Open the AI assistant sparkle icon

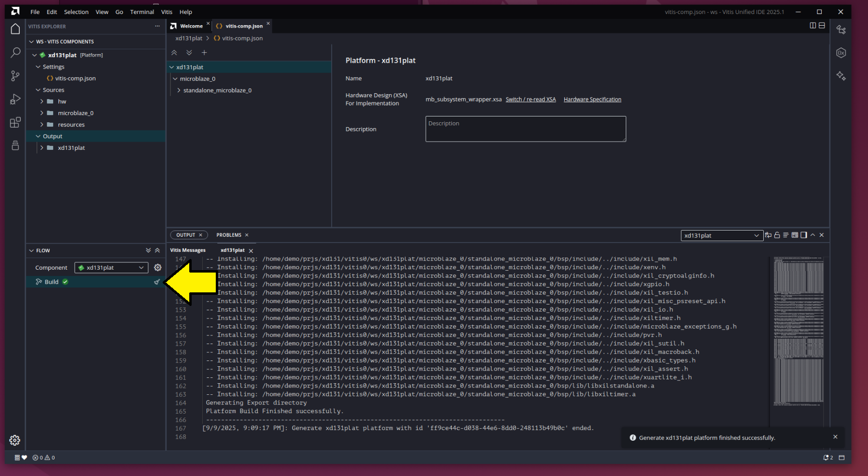click(x=840, y=76)
